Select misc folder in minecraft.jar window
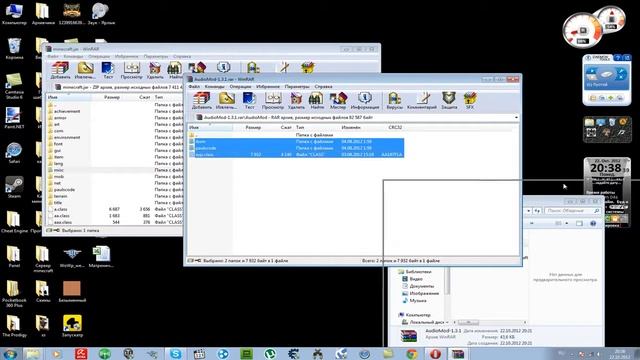640x360 pixels. [59, 170]
